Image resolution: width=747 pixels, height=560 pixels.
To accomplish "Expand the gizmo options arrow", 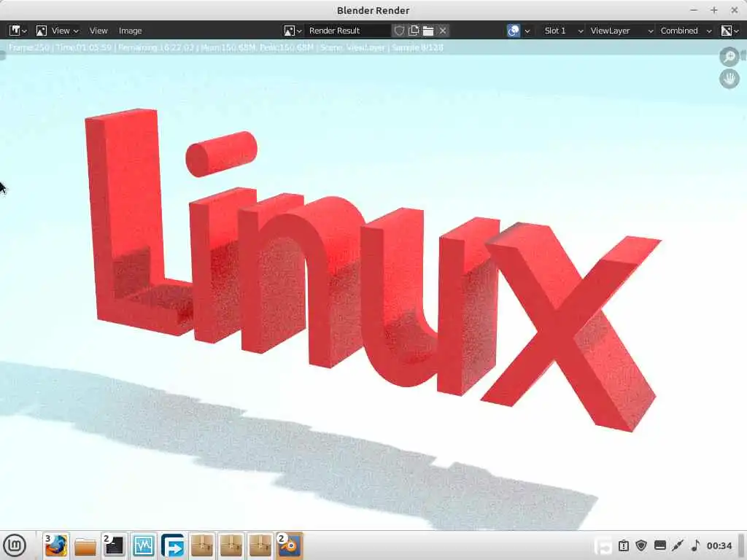I will pos(527,31).
